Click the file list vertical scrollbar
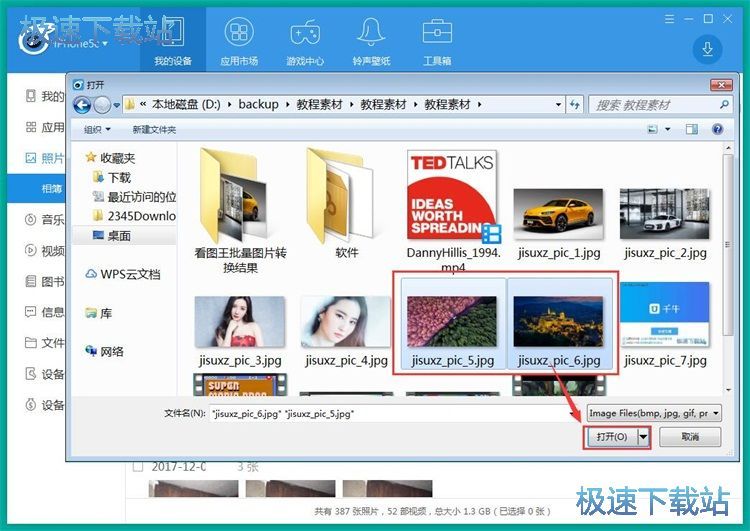 tap(728, 244)
